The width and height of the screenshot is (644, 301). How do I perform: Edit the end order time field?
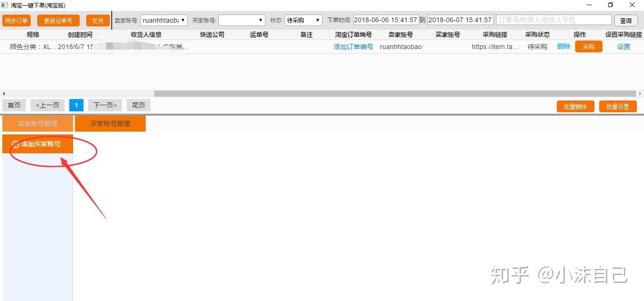(461, 20)
